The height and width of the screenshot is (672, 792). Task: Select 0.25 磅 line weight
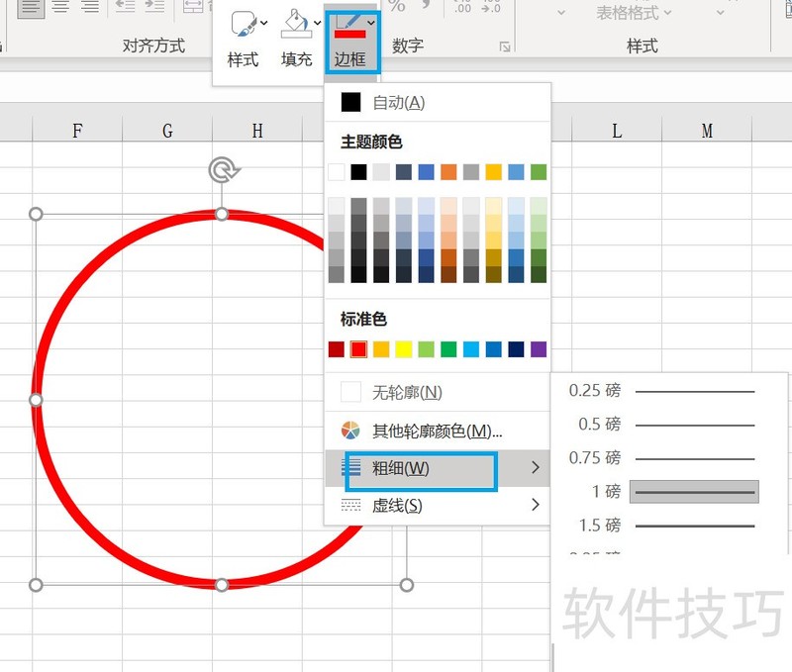pyautogui.click(x=694, y=391)
